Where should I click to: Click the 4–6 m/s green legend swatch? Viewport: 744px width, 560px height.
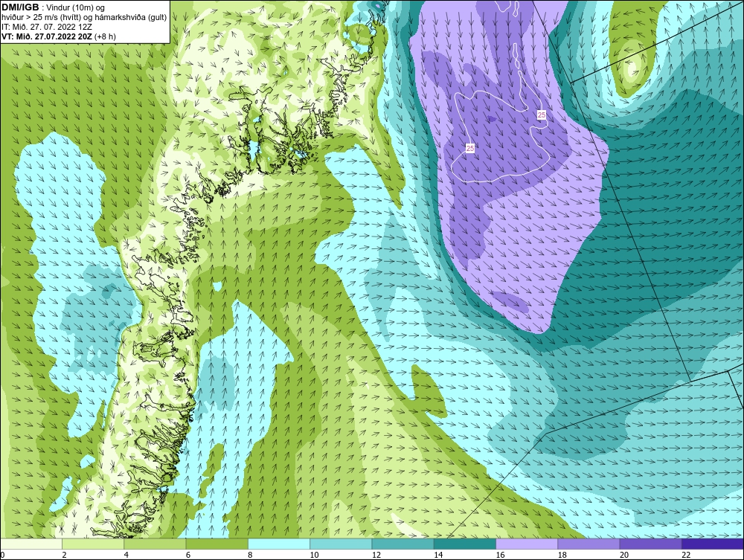(x=155, y=544)
